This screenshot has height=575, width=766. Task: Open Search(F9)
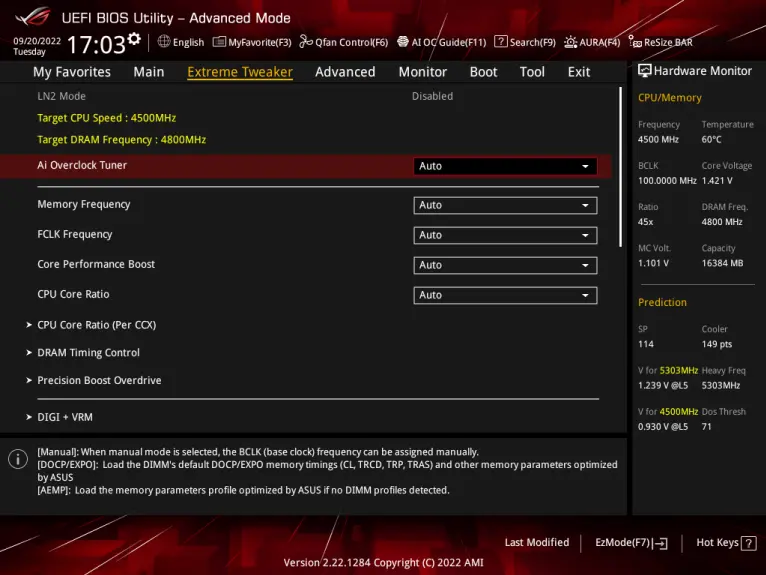coord(525,42)
